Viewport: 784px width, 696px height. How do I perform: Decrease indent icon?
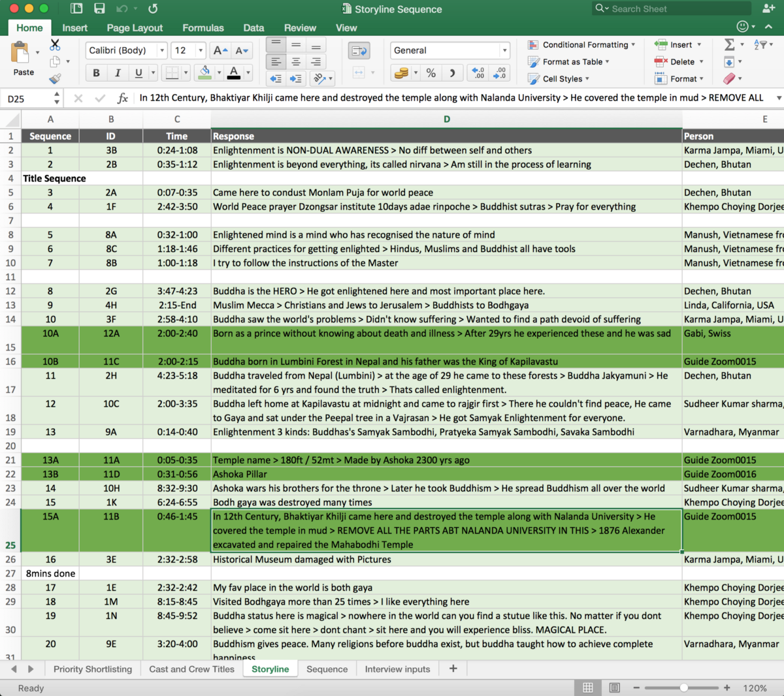pyautogui.click(x=276, y=78)
